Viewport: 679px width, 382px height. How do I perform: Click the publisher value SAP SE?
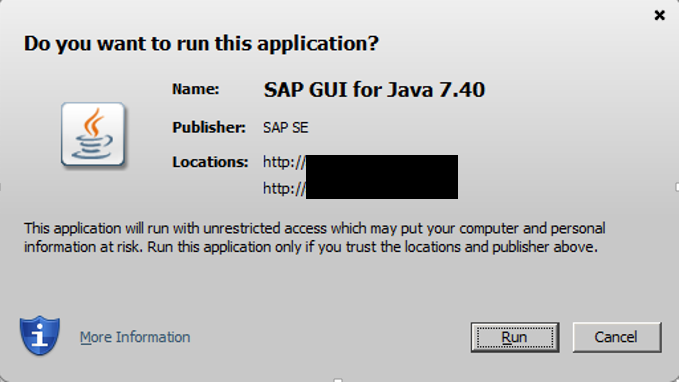286,127
